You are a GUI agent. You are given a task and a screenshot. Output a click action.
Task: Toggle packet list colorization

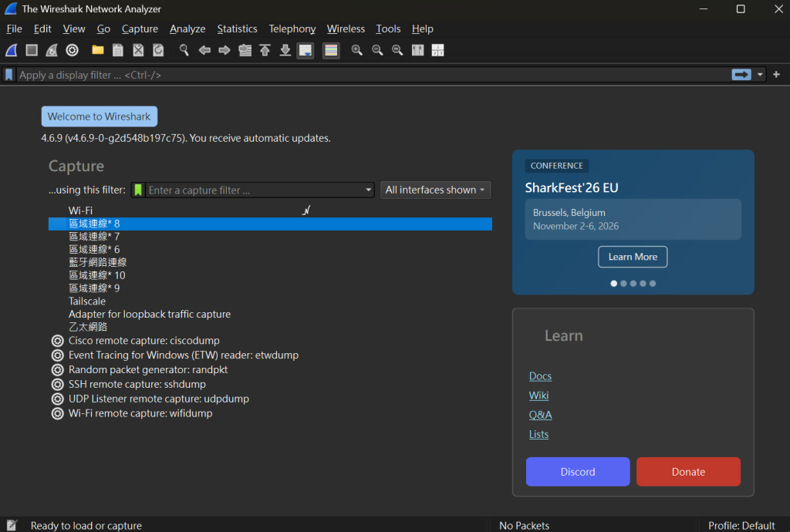point(331,50)
